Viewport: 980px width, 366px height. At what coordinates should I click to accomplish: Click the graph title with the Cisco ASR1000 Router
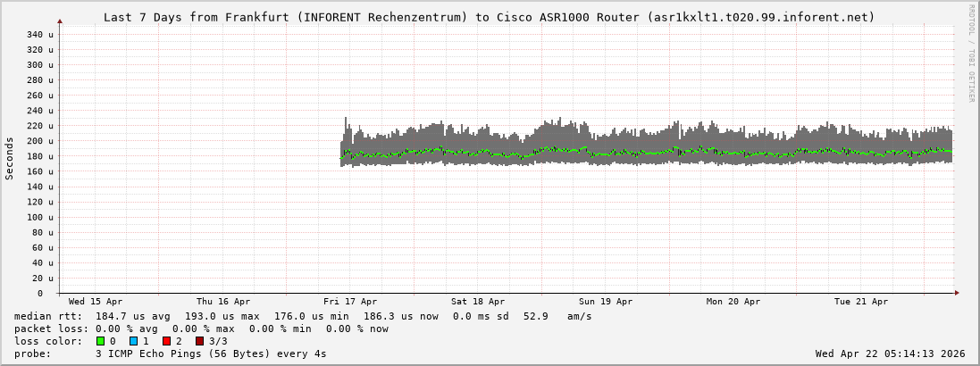click(489, 17)
